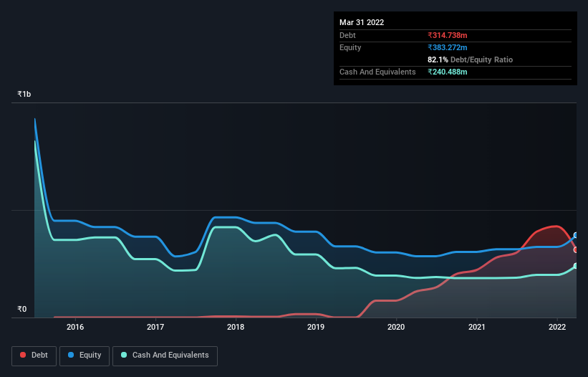The height and width of the screenshot is (377, 588).
Task: Toggle the Debt legend button
Action: click(x=34, y=355)
